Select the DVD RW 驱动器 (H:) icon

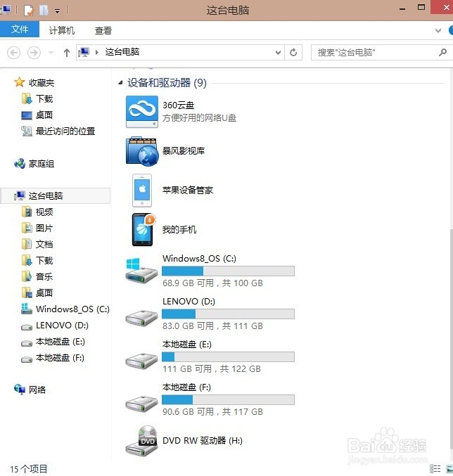pyautogui.click(x=142, y=440)
